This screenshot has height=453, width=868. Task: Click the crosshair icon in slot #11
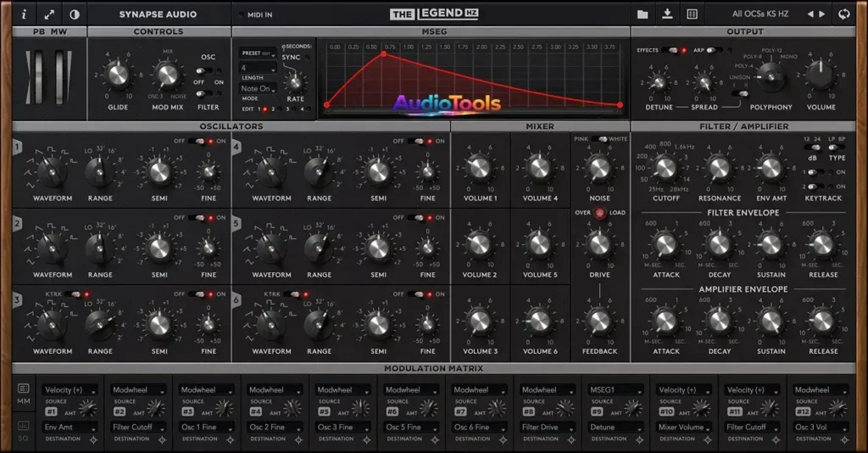pyautogui.click(x=776, y=440)
